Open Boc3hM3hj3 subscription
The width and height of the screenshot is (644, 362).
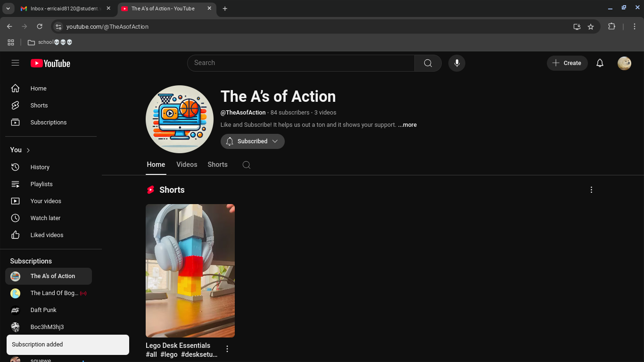click(x=49, y=327)
